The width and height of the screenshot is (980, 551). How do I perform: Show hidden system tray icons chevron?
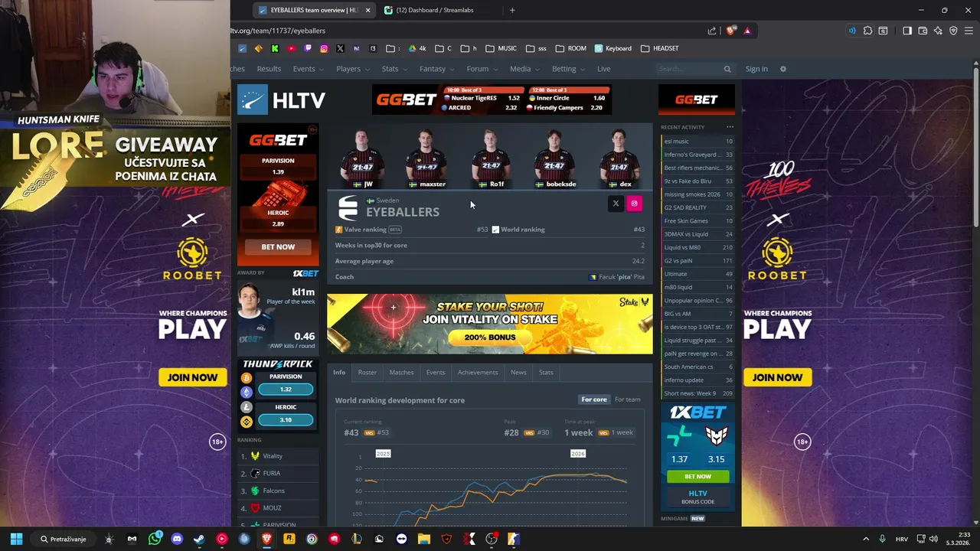[x=866, y=539]
